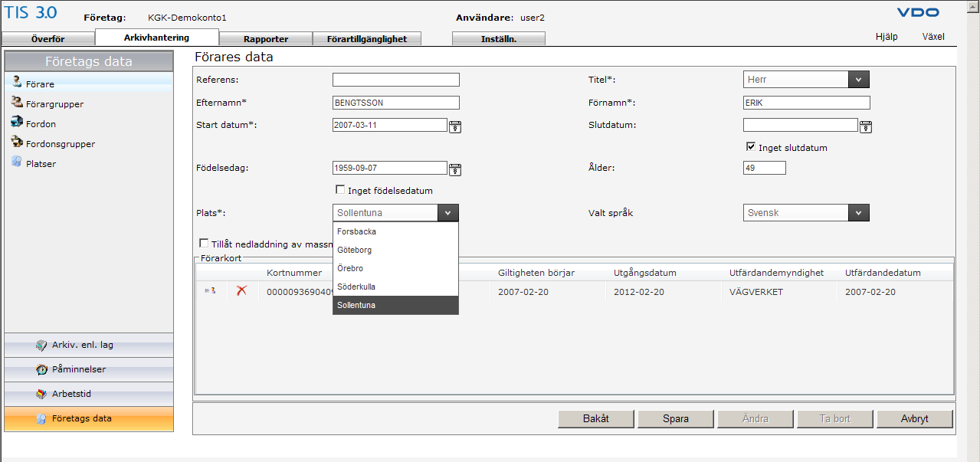Viewport: 980px width, 462px height.
Task: Click the VDO logo
Action: (917, 13)
